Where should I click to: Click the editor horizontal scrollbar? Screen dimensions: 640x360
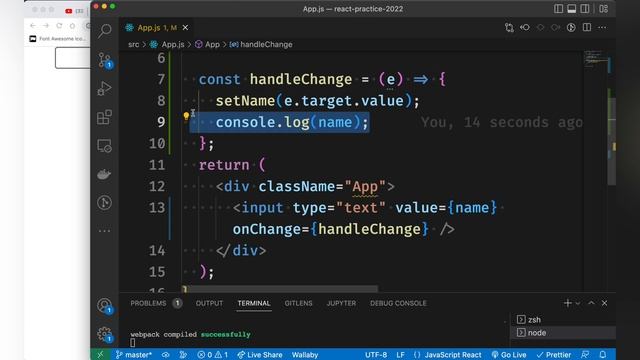(x=280, y=289)
